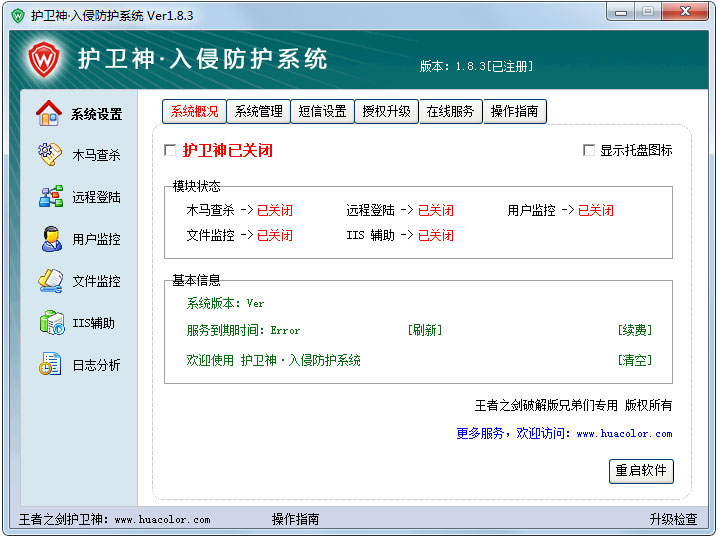
Task: Click the 用户监控 user icon
Action: click(50, 239)
